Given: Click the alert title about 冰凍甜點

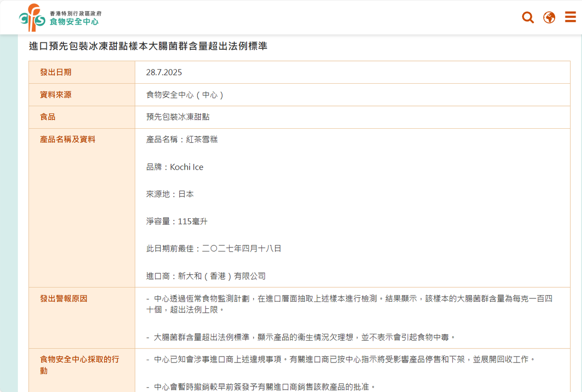Looking at the screenshot, I should click(x=148, y=46).
